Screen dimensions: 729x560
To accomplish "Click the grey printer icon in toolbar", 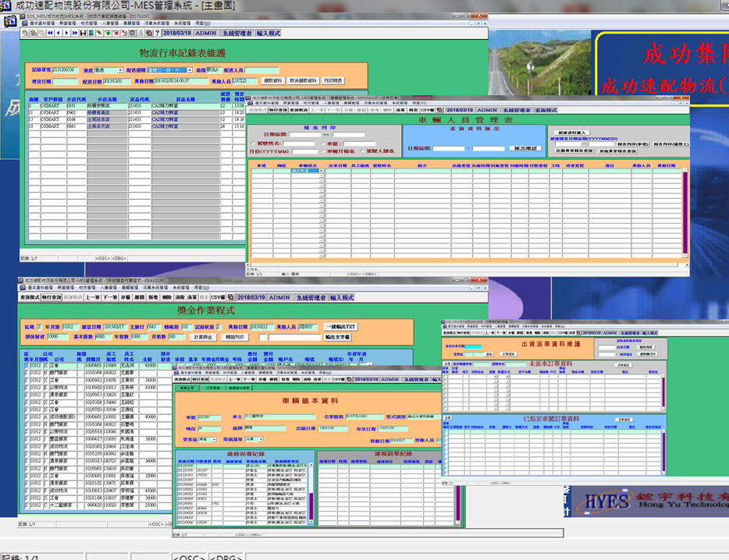I will point(140,33).
